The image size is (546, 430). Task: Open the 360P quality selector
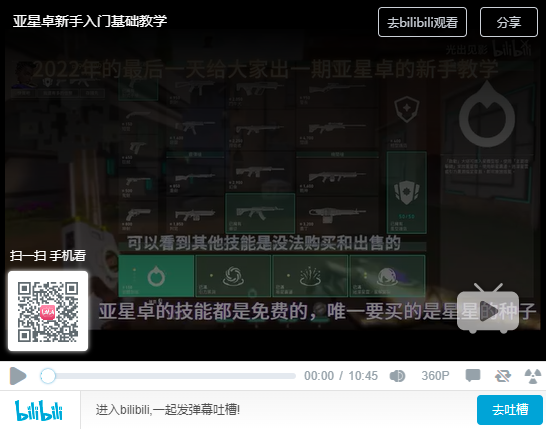pyautogui.click(x=435, y=376)
